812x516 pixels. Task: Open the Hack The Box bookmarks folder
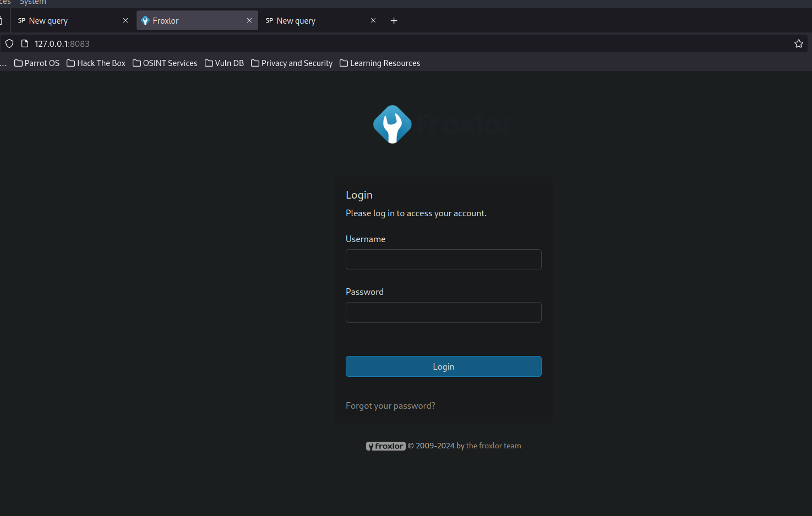tap(96, 63)
